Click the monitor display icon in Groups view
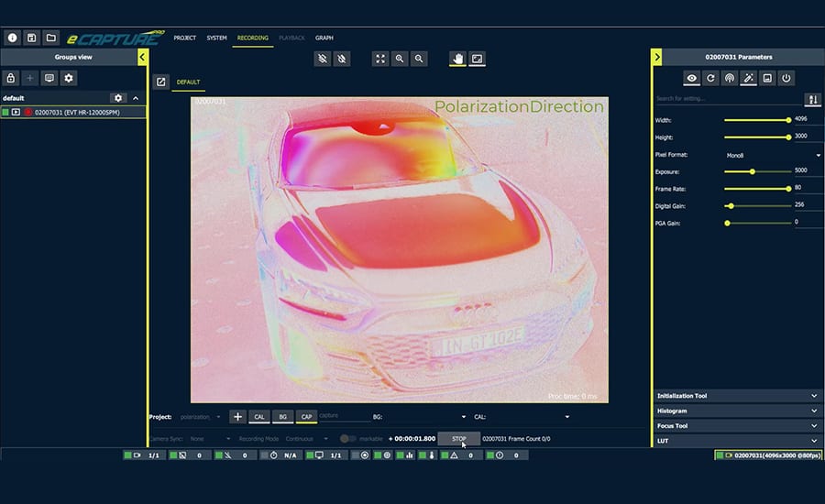 tap(49, 79)
